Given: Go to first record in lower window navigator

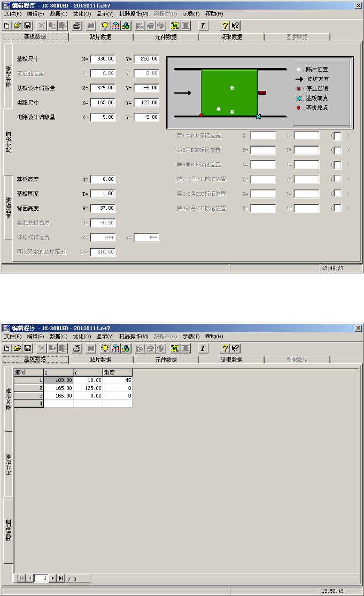Looking at the screenshot, I should click(x=21, y=578).
